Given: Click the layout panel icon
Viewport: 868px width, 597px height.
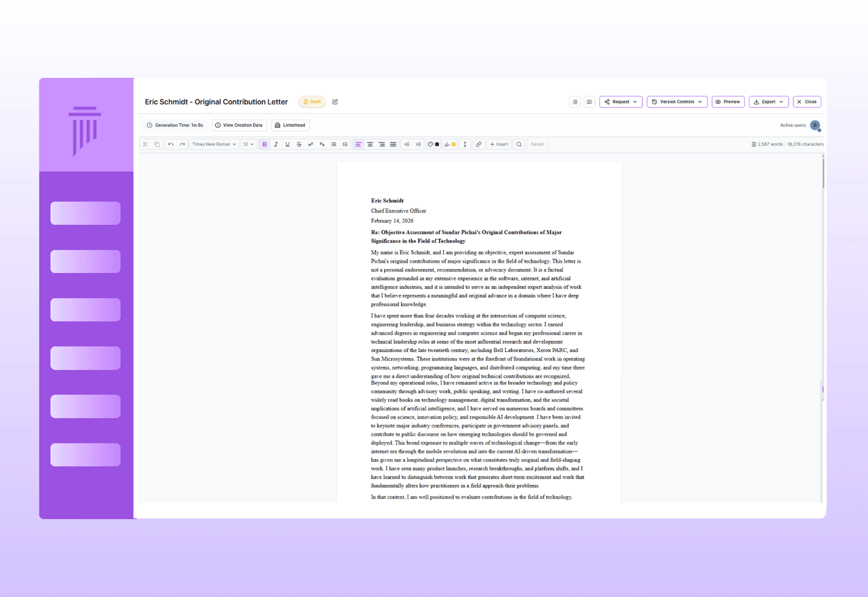Looking at the screenshot, I should click(575, 102).
